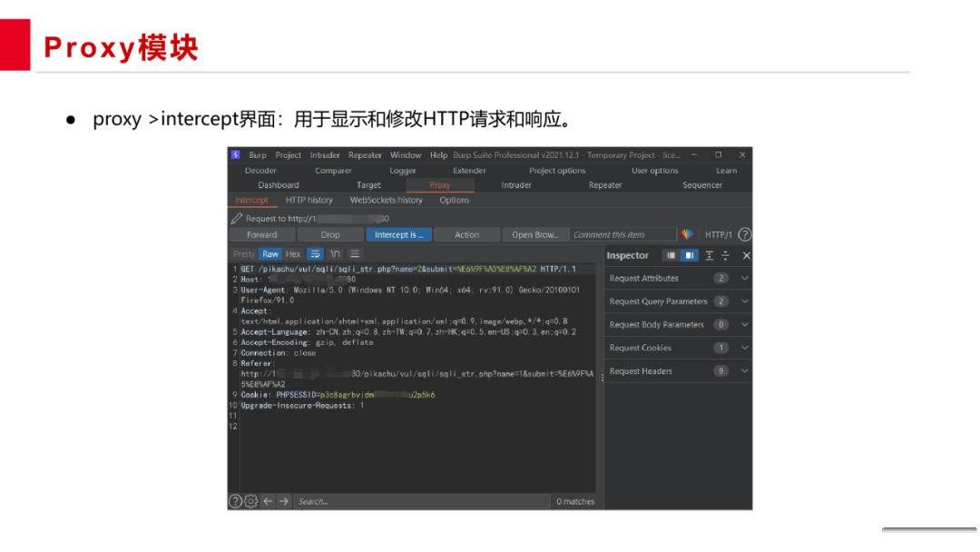Open the Project options tab
This screenshot has width=980, height=552.
[557, 170]
